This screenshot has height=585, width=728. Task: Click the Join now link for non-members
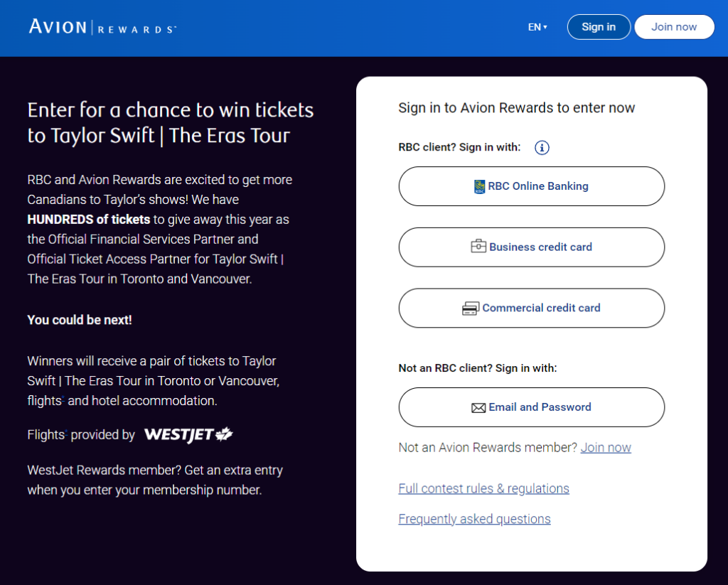tap(606, 447)
